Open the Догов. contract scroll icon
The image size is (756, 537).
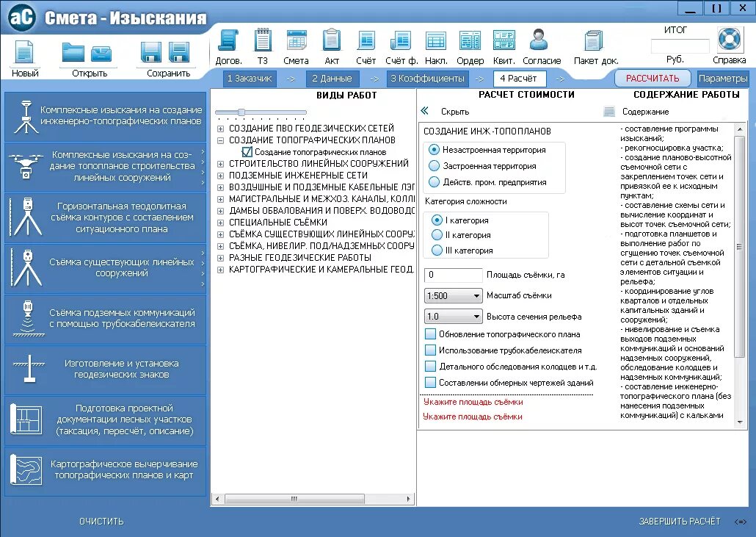pos(228,40)
